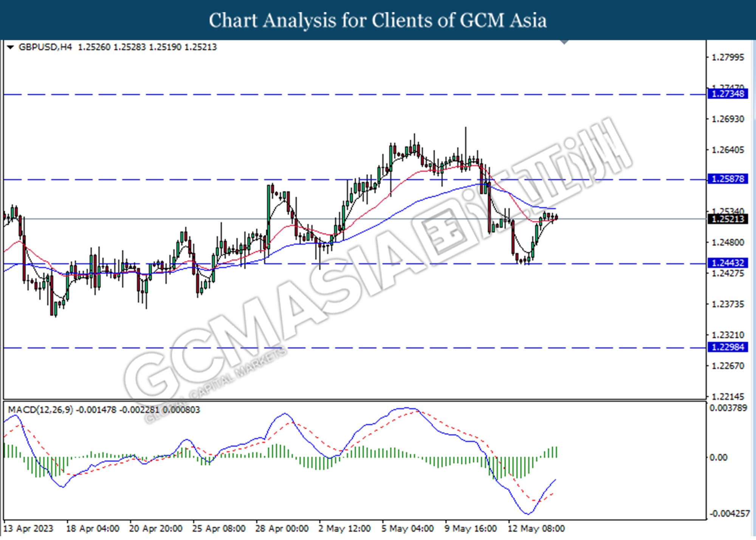This screenshot has width=756, height=540.
Task: Click the 1.26930 price axis value
Action: (728, 119)
